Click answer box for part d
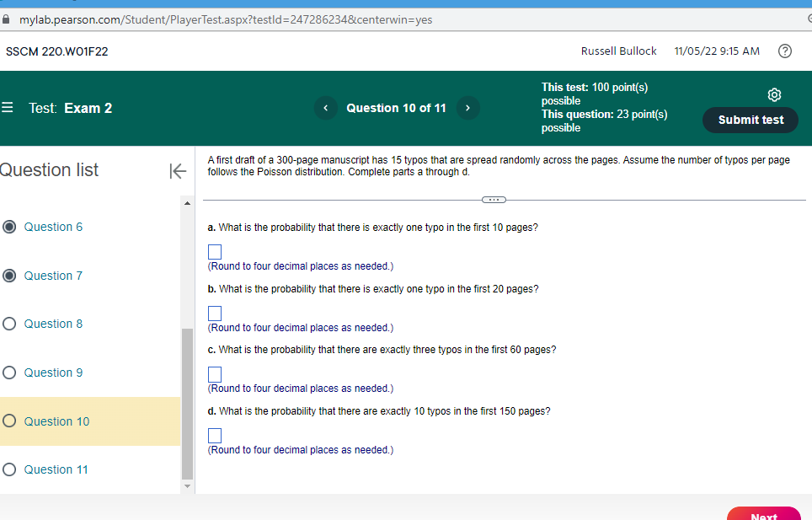 215,436
